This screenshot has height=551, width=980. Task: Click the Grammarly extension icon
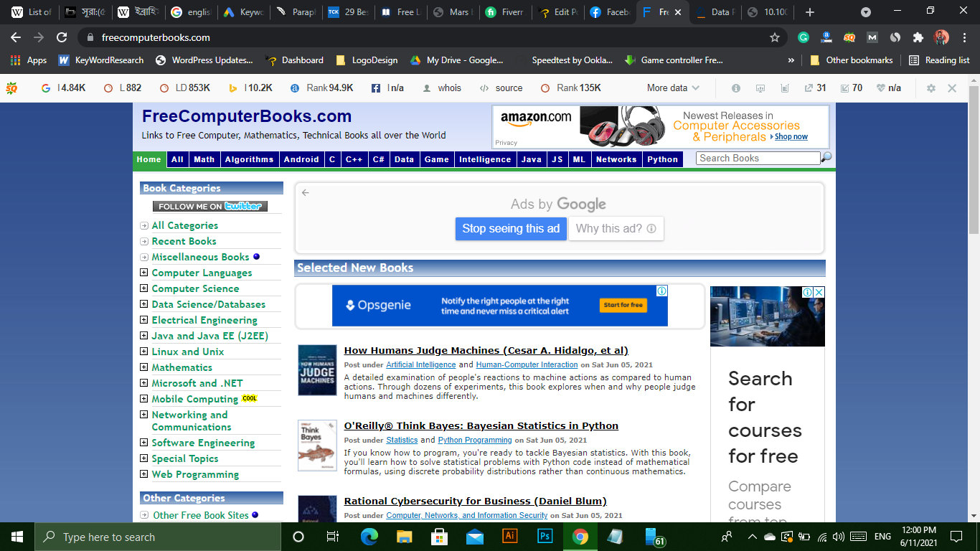pyautogui.click(x=804, y=37)
